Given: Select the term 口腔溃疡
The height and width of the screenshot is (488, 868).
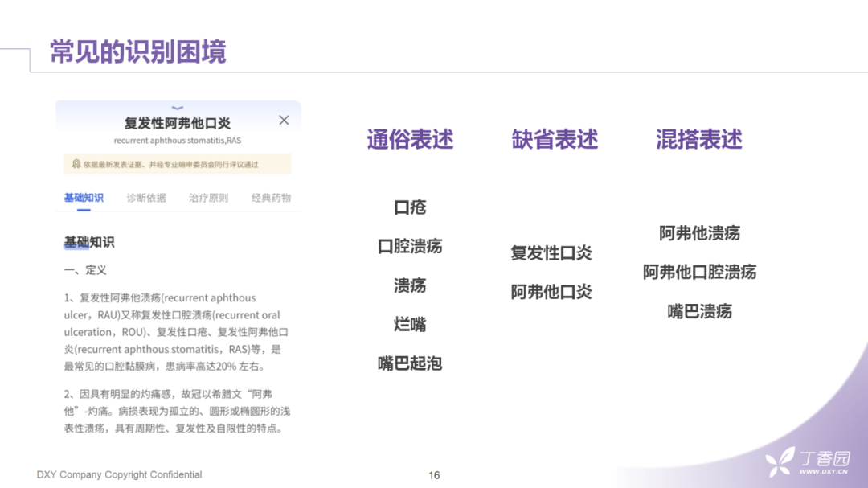Looking at the screenshot, I should coord(410,246).
